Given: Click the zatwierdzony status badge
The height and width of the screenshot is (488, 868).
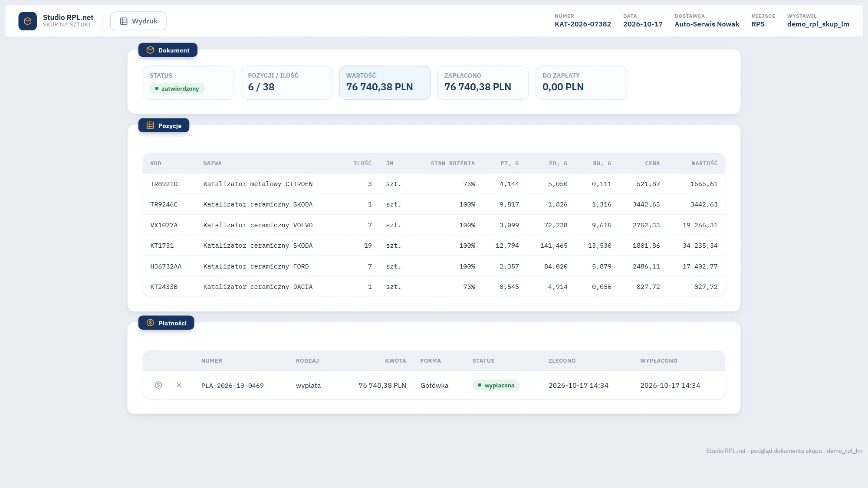Looking at the screenshot, I should (177, 88).
